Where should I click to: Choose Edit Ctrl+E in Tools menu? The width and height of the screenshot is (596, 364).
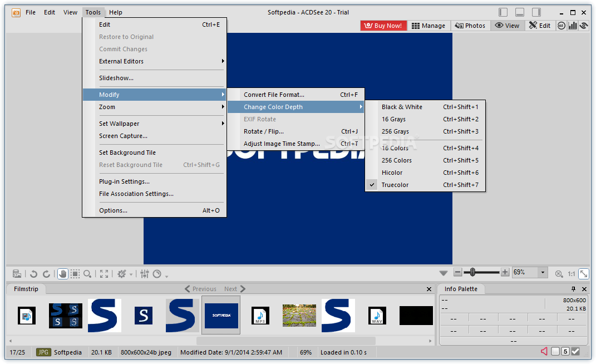(155, 24)
